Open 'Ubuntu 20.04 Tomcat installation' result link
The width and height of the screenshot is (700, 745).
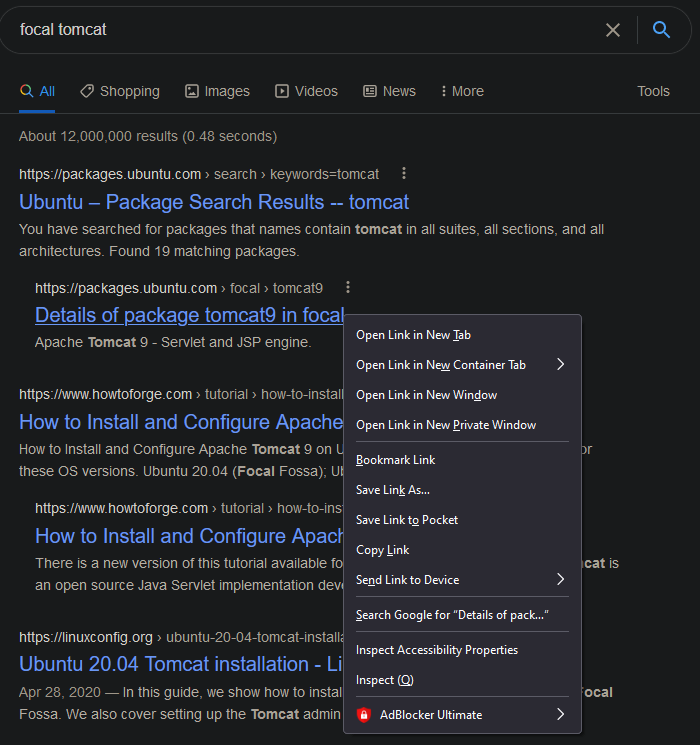(181, 664)
